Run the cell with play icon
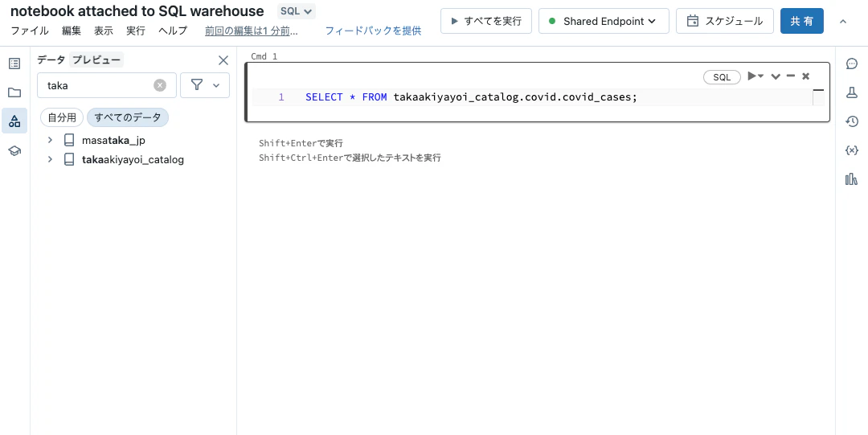868x435 pixels. (751, 76)
